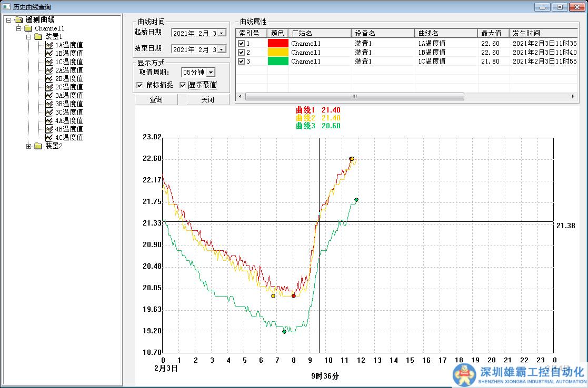Click the 1A温度值 curve icon in tree

tap(49, 45)
